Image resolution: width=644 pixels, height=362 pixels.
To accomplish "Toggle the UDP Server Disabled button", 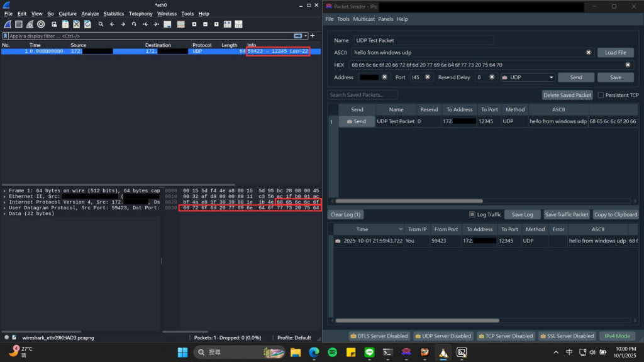I will [x=443, y=336].
